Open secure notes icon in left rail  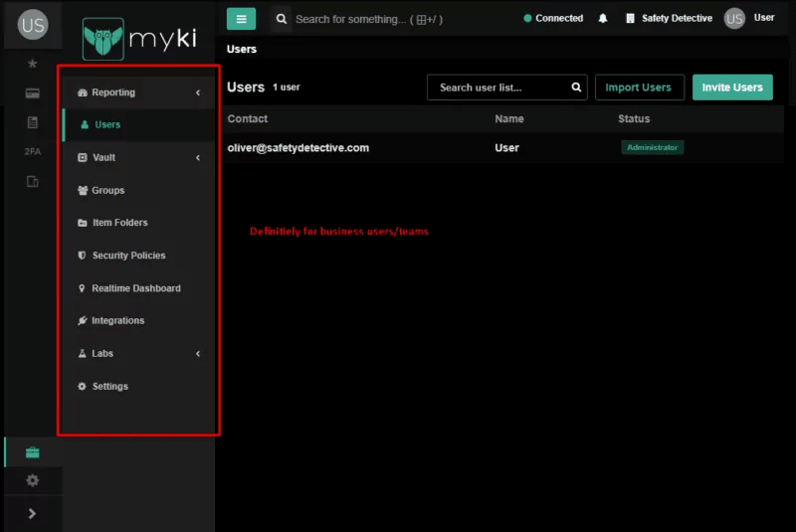click(x=33, y=122)
